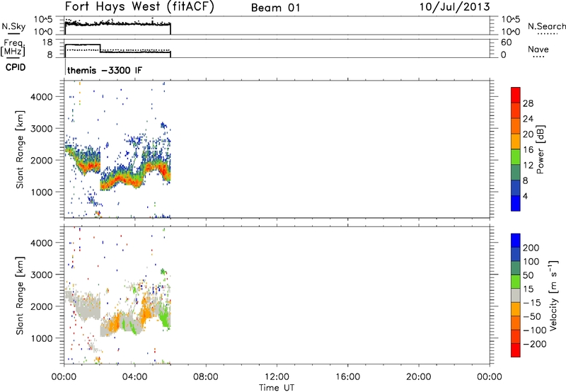Click the 'Slant Range [km]' label of the velocity panel
The width and height of the screenshot is (566, 392).
(x=20, y=296)
